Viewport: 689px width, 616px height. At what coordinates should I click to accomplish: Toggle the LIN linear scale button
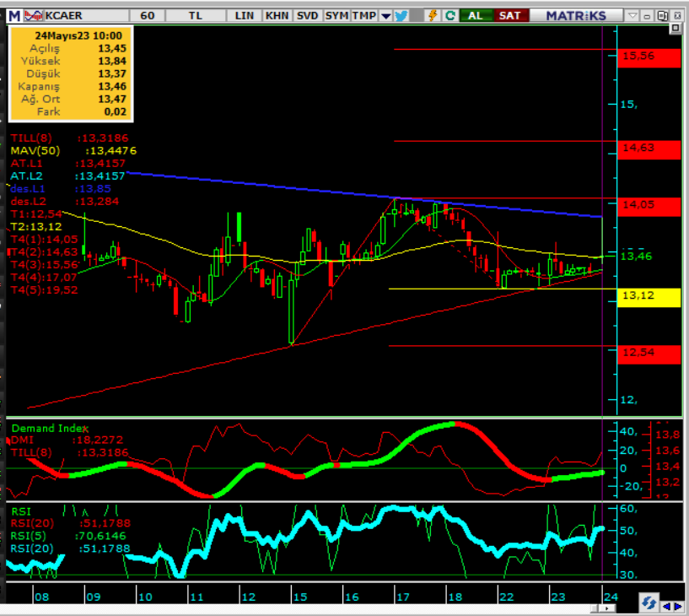[x=245, y=16]
